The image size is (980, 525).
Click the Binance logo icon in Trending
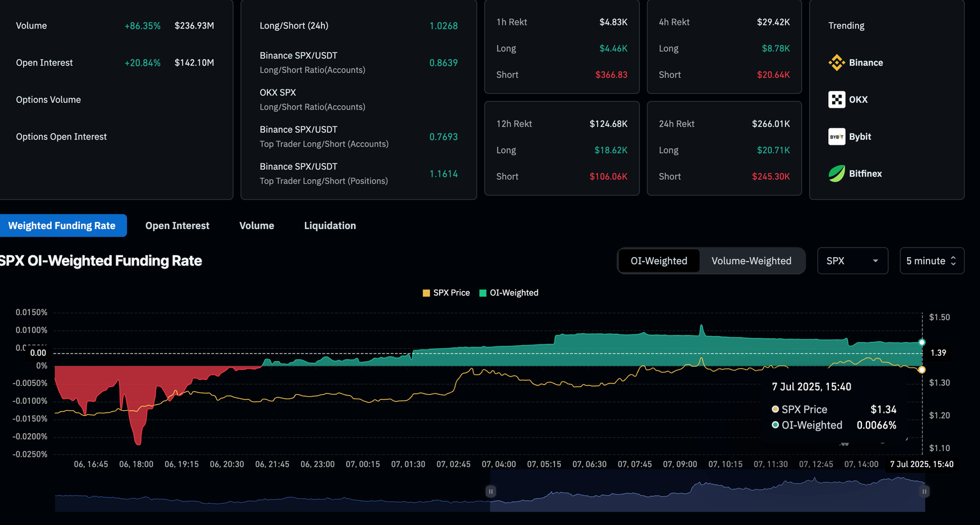[x=836, y=63]
